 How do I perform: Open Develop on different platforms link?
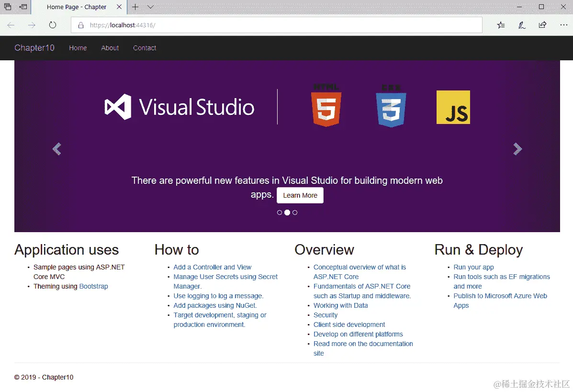coord(358,334)
